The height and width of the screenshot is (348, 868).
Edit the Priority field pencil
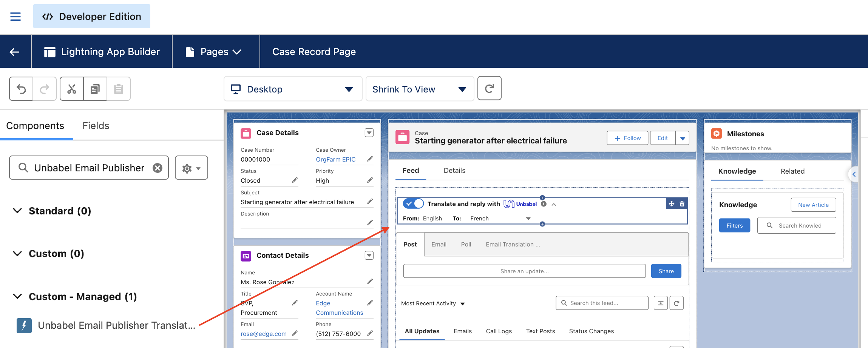pos(370,180)
